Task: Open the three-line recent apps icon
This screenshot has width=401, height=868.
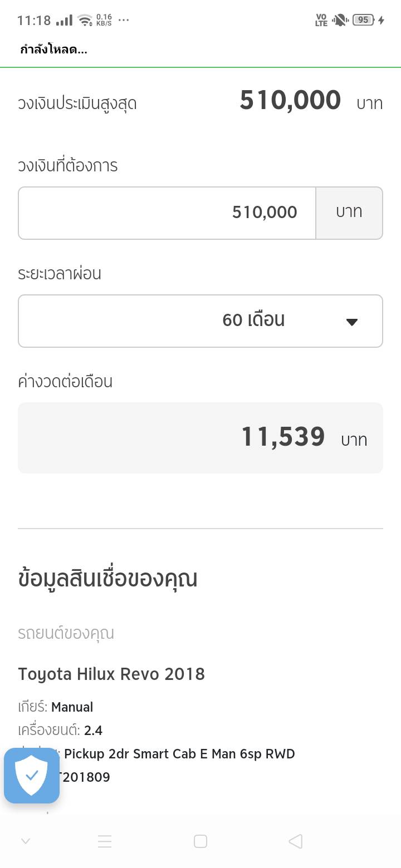Action: [x=105, y=841]
